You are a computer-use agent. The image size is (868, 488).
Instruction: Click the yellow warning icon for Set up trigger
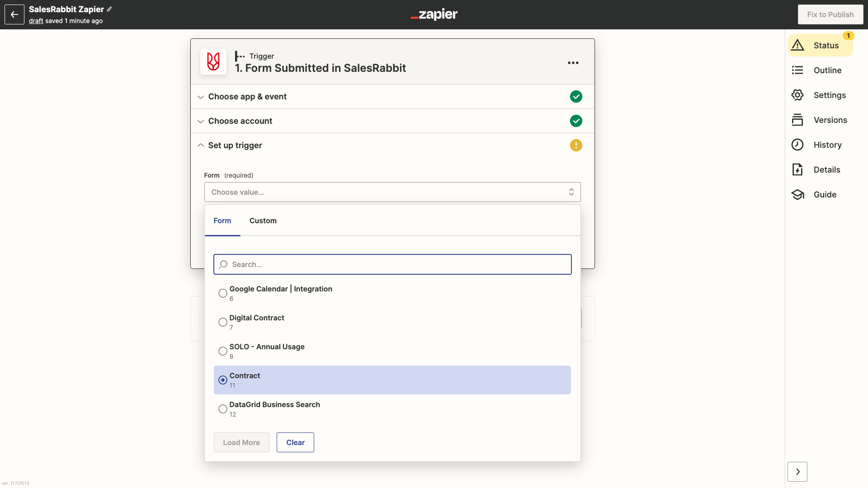576,145
